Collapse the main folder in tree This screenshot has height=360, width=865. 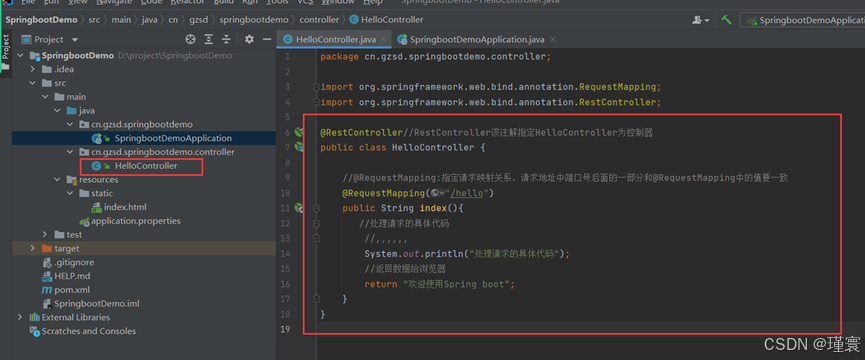click(45, 97)
